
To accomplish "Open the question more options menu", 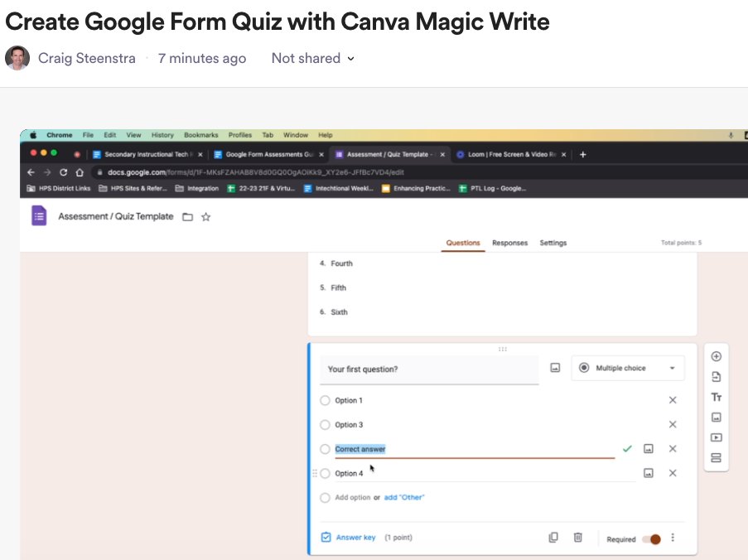I will click(x=673, y=538).
